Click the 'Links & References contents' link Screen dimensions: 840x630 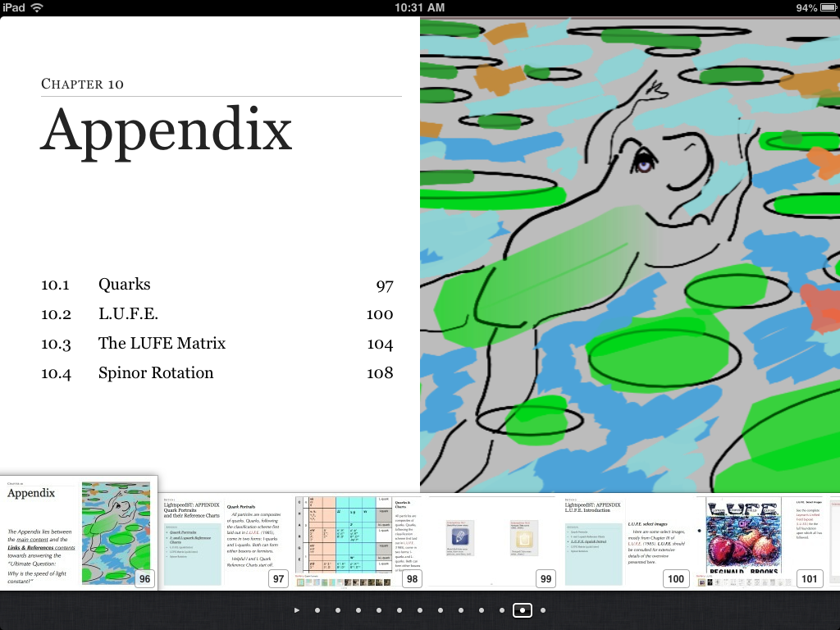point(41,548)
